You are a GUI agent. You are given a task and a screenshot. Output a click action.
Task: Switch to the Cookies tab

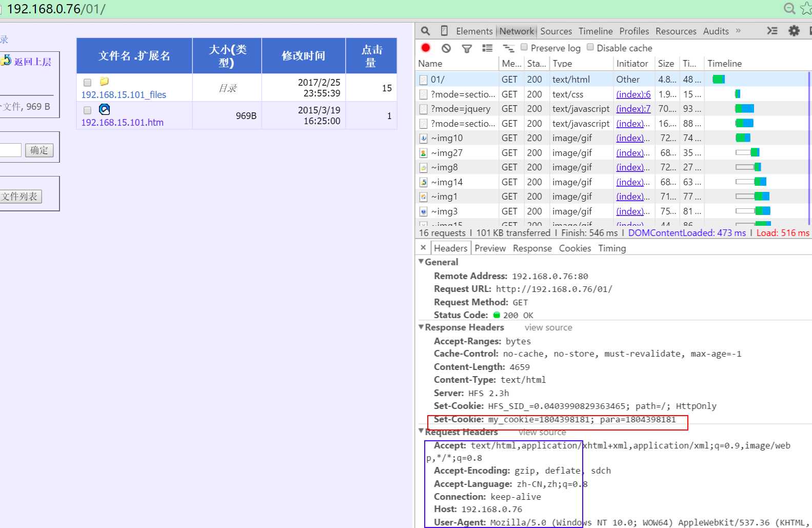575,248
